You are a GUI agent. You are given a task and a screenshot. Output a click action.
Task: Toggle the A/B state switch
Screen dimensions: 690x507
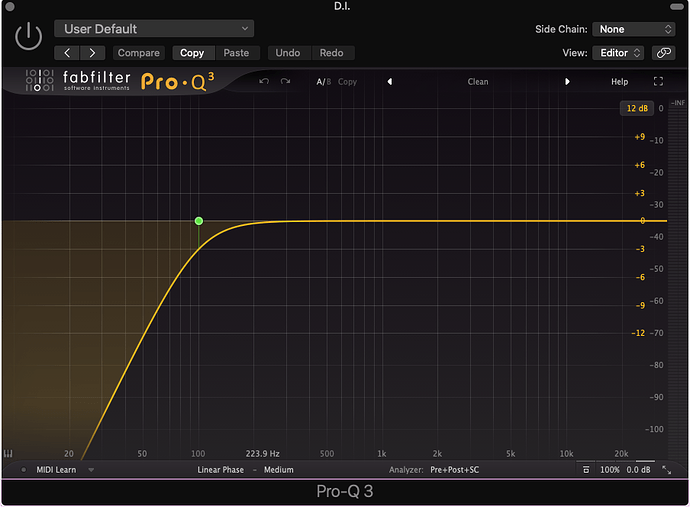323,82
